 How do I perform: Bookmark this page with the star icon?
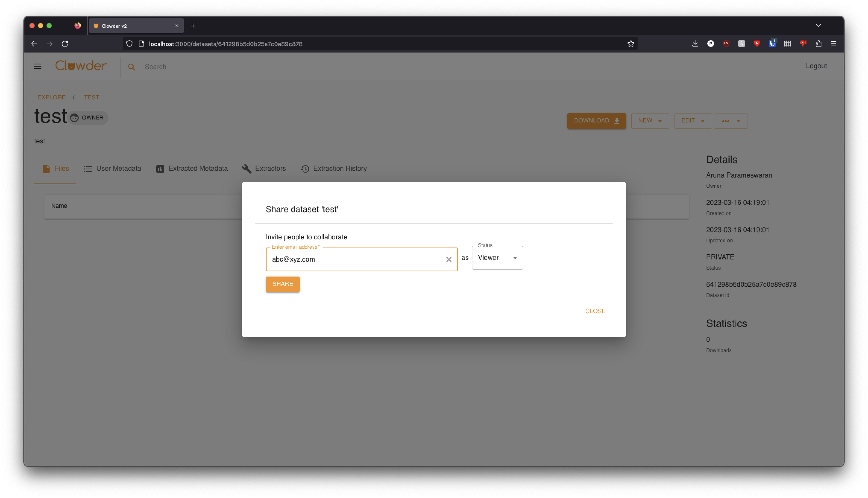coord(631,44)
